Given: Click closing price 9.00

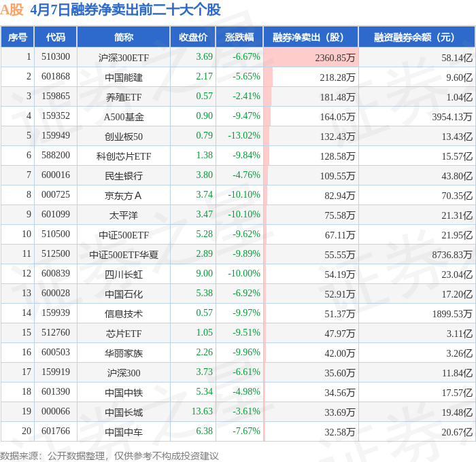Looking at the screenshot, I should [204, 273].
